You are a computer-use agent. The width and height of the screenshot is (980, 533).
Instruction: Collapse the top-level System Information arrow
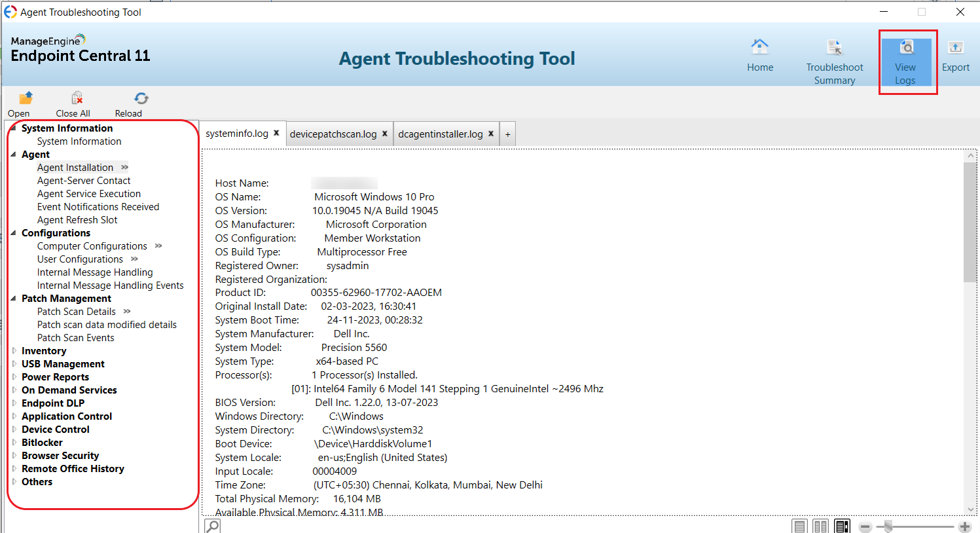click(x=14, y=128)
